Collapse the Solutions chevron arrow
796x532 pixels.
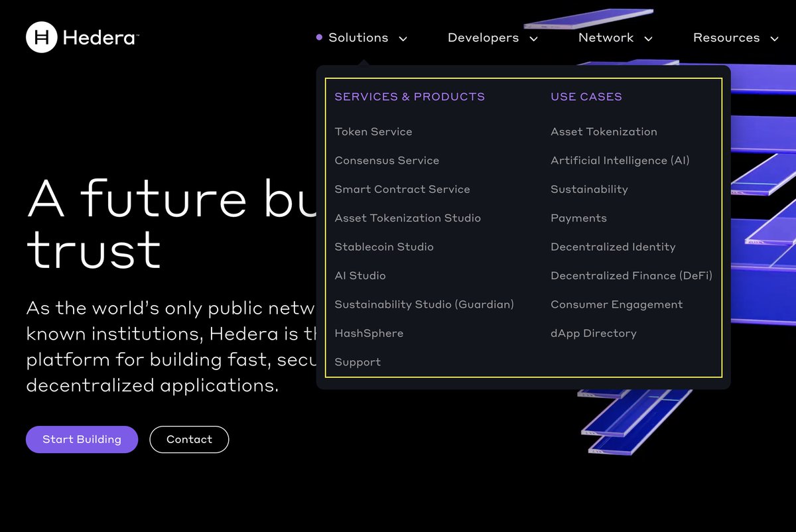tap(403, 38)
